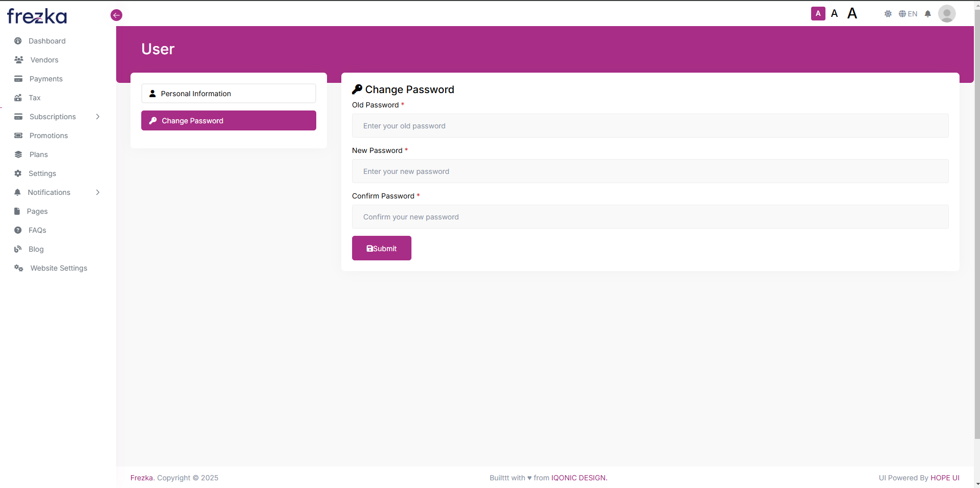Select the Plans icon
Image resolution: width=980 pixels, height=488 pixels.
click(x=18, y=154)
